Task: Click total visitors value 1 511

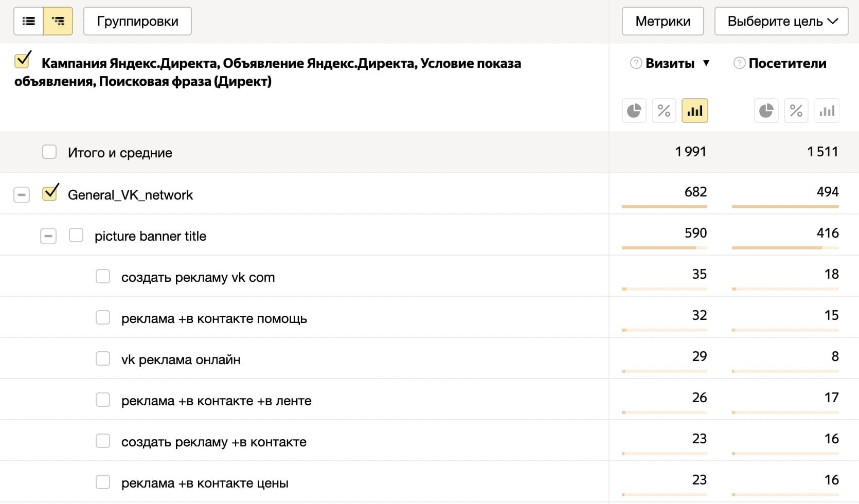Action: [x=823, y=152]
